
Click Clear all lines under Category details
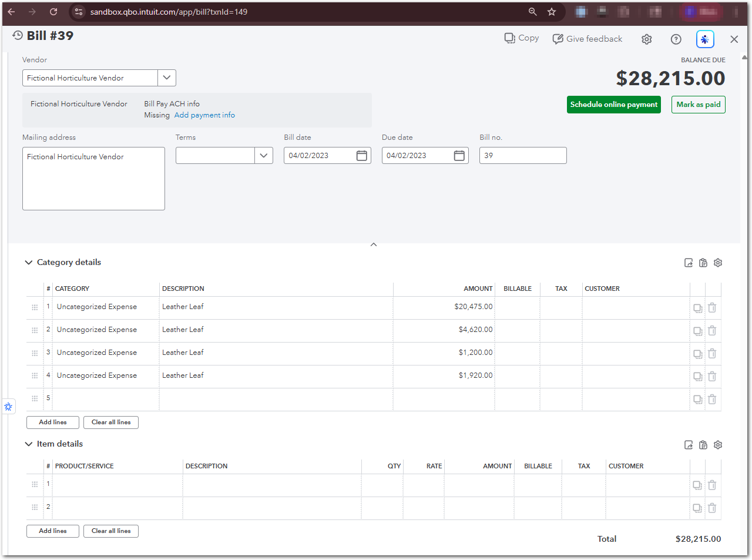point(111,422)
